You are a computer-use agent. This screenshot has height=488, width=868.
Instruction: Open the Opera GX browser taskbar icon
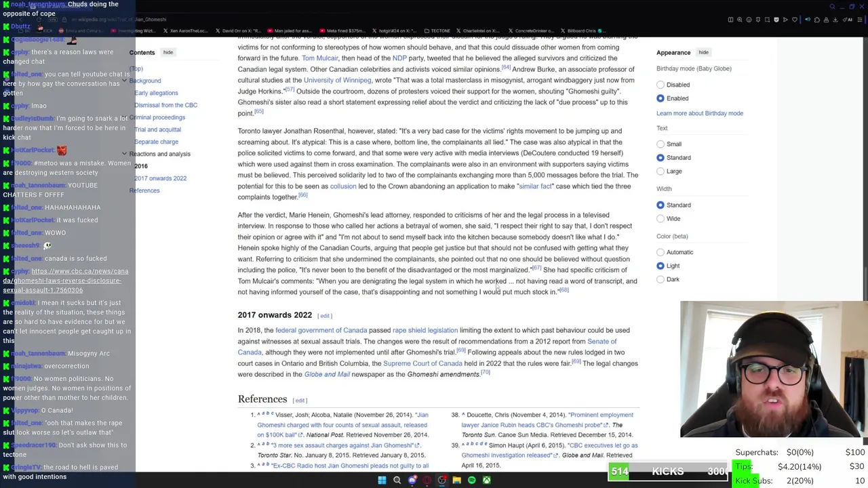click(427, 481)
